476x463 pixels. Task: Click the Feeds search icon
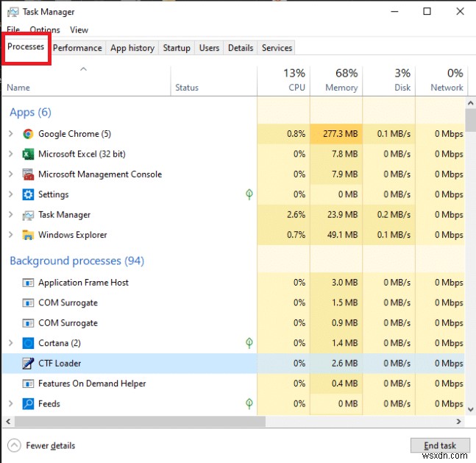(x=28, y=404)
